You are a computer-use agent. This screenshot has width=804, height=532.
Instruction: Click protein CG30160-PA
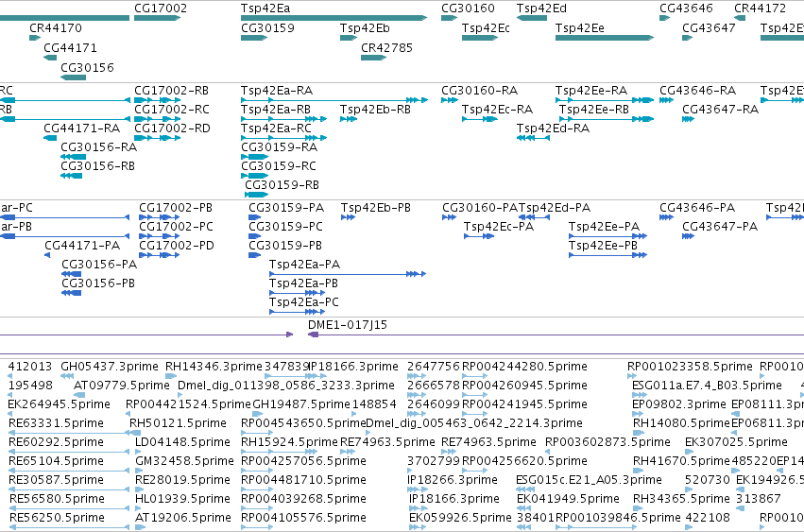(480, 208)
